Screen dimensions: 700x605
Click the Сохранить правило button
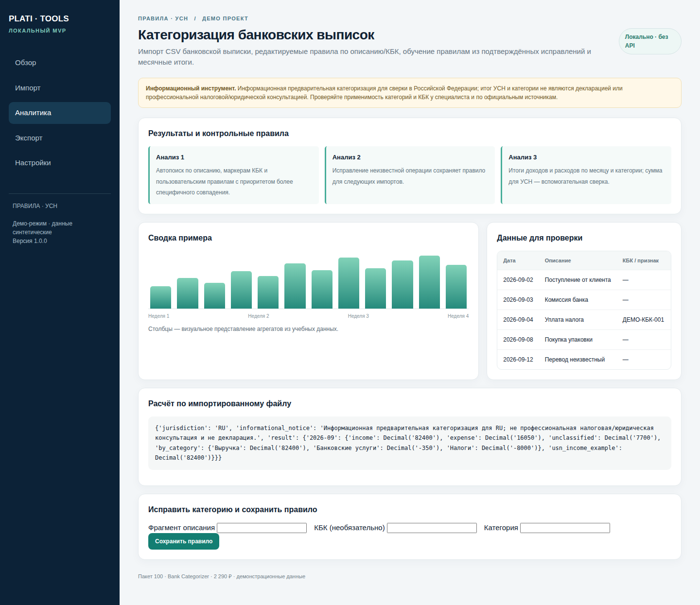184,541
